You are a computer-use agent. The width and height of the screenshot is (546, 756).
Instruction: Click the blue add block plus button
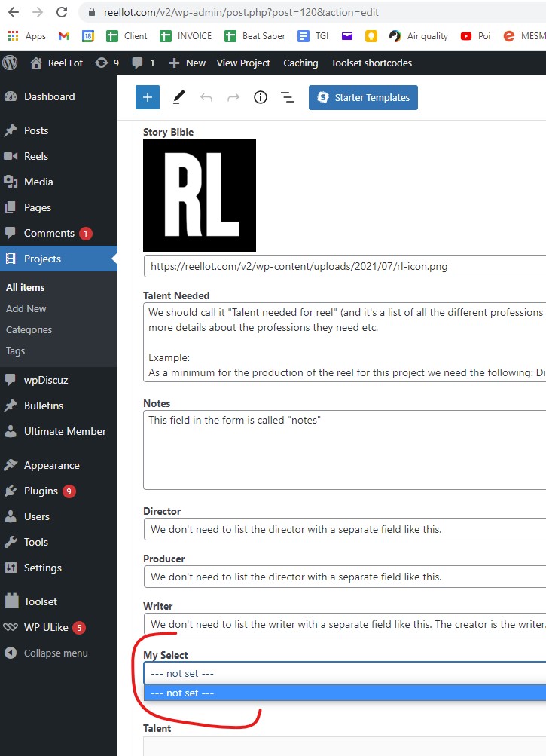[148, 97]
